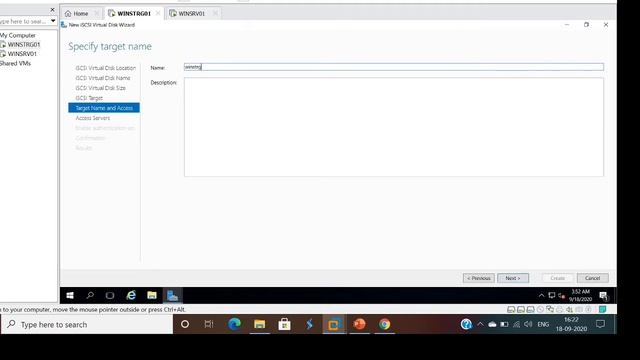The width and height of the screenshot is (640, 360).
Task: Go to iSCSI Virtual Disk Location step
Action: pyautogui.click(x=105, y=68)
